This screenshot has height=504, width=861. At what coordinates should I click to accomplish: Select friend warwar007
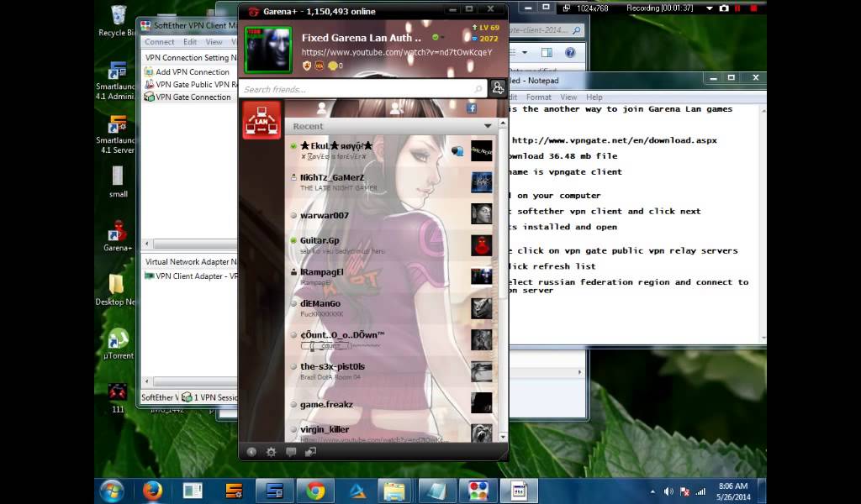(392, 215)
